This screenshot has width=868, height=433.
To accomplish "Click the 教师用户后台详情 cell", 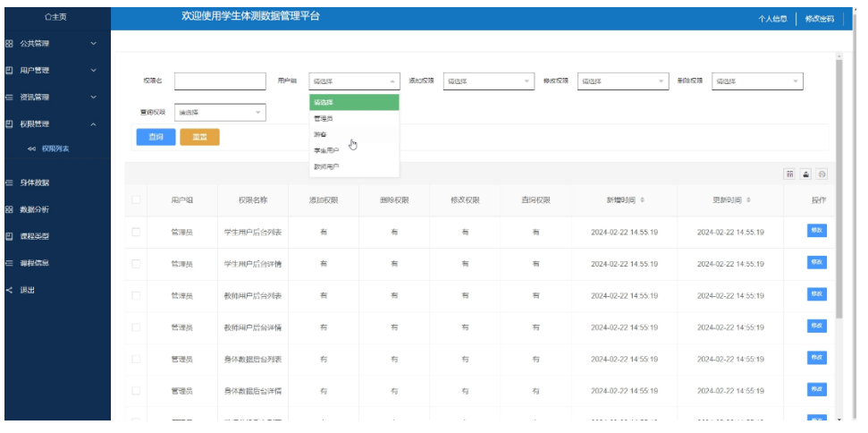I will [253, 327].
